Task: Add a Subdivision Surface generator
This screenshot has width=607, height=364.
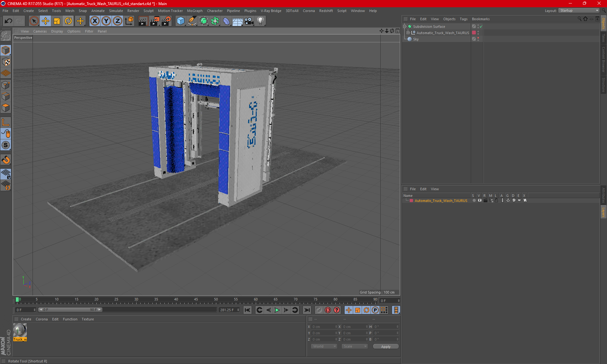Action: point(204,21)
